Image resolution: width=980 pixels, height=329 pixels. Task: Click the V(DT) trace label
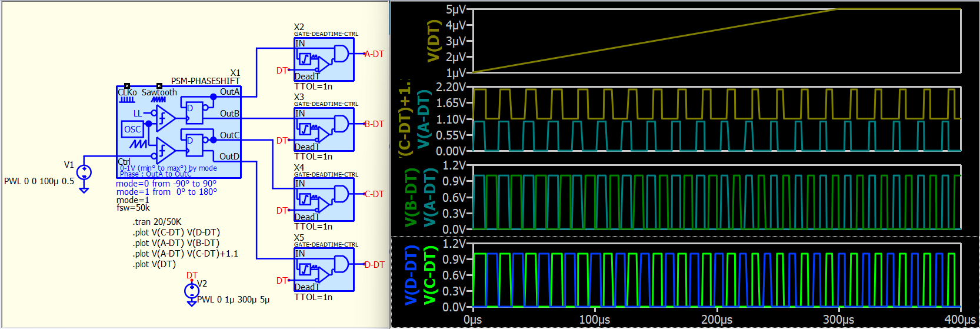pos(434,41)
